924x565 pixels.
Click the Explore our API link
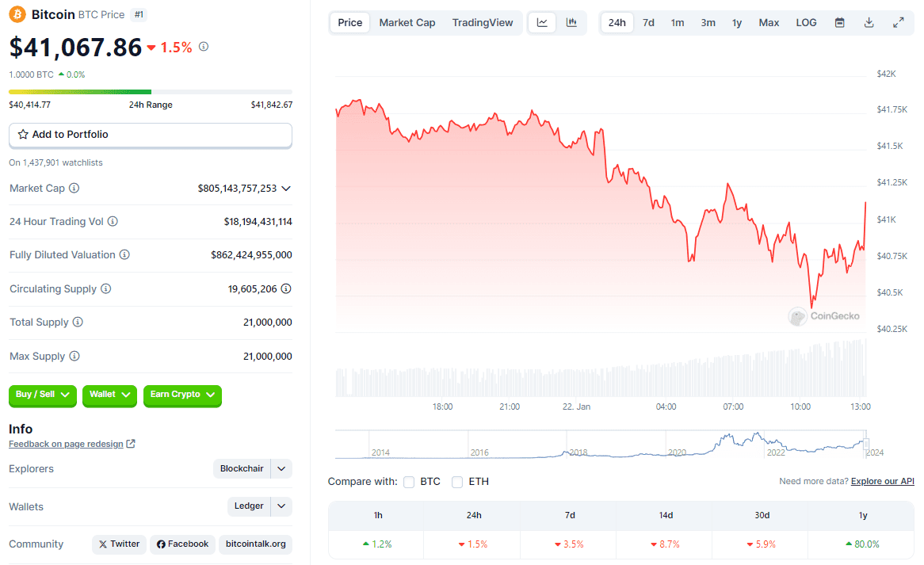[882, 481]
